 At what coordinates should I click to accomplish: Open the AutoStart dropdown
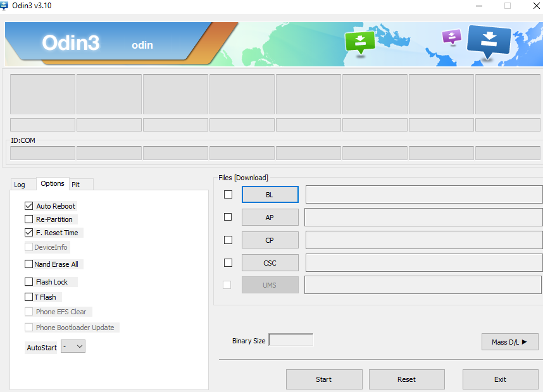73,347
